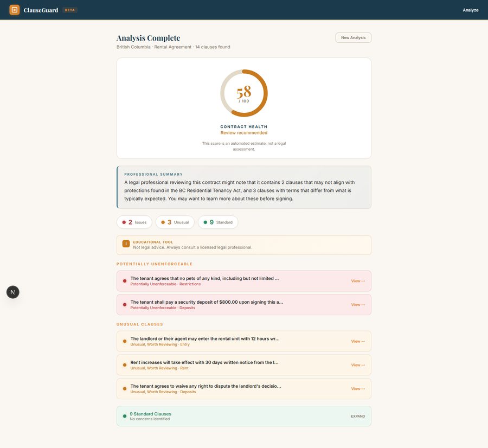Filter by 2 Issues chip
The height and width of the screenshot is (448, 488).
[x=134, y=222]
